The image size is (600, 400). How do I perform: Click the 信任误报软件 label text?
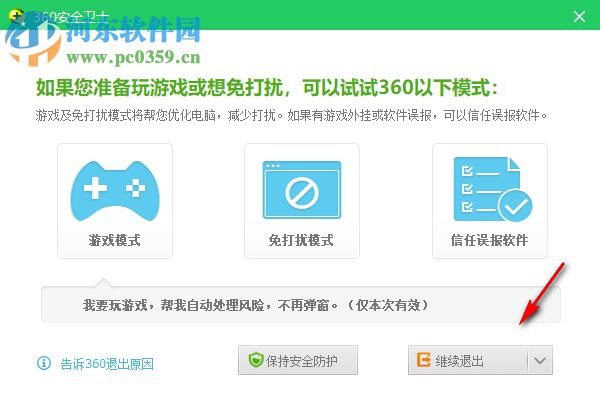489,240
